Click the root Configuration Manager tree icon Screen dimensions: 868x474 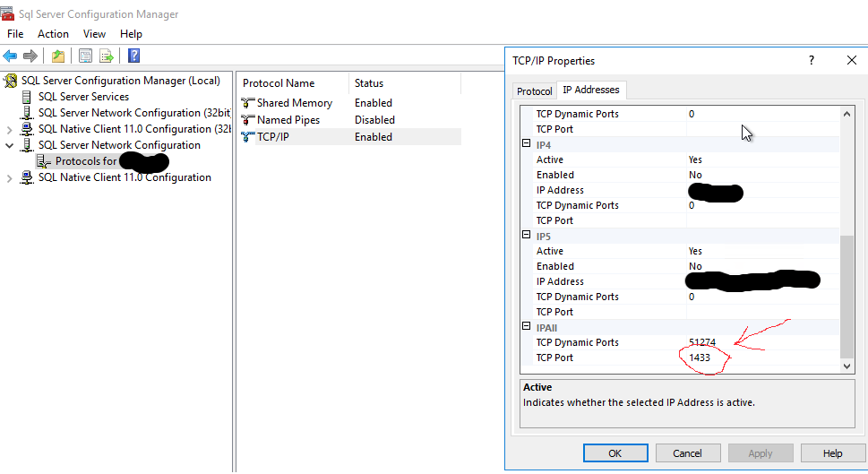10,81
